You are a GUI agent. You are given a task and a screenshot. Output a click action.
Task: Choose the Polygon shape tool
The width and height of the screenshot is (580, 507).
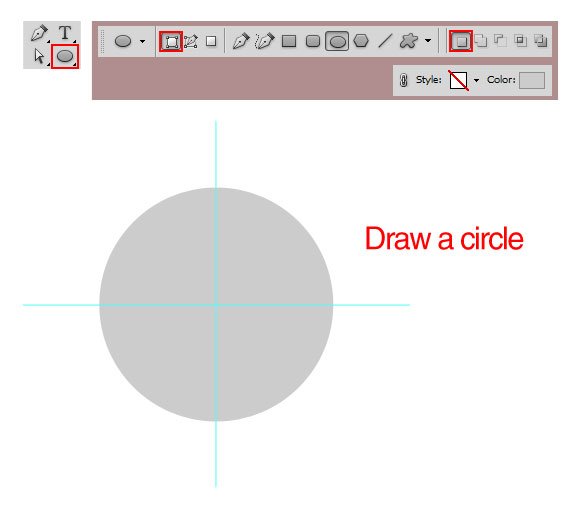pos(361,41)
